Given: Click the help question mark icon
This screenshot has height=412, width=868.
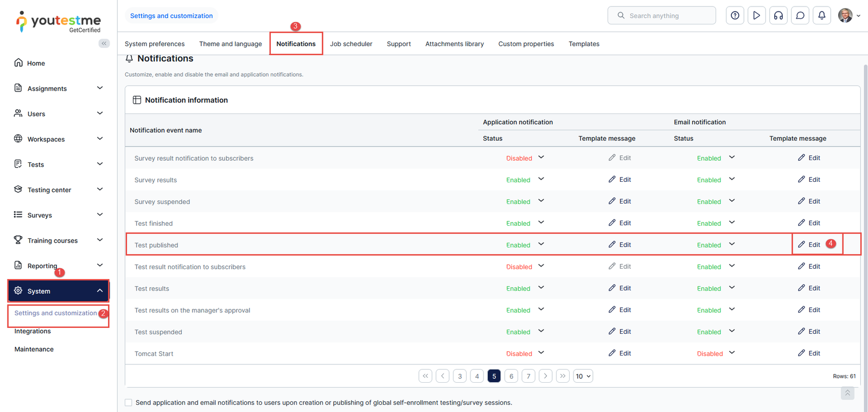Looking at the screenshot, I should (735, 16).
